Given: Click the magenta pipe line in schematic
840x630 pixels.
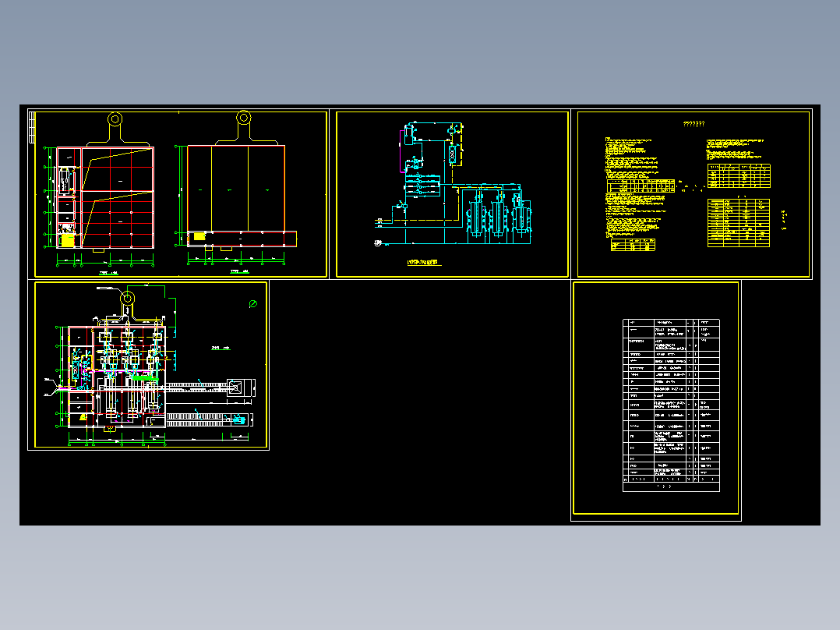Looking at the screenshot, I should click(x=402, y=151).
